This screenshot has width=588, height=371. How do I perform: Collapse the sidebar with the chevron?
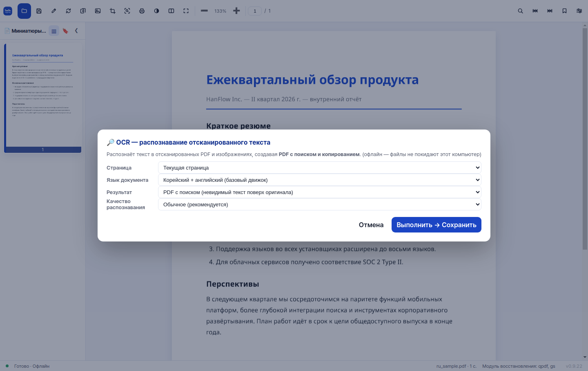[x=76, y=31]
